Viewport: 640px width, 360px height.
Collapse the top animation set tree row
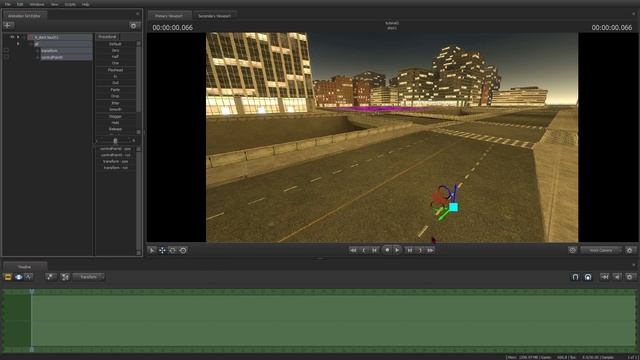(18, 37)
